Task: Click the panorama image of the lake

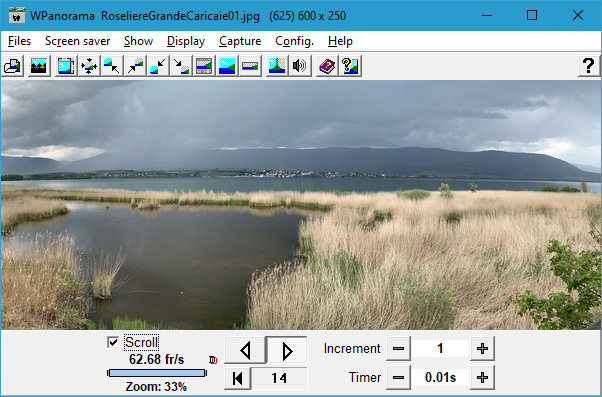Action: point(301,205)
